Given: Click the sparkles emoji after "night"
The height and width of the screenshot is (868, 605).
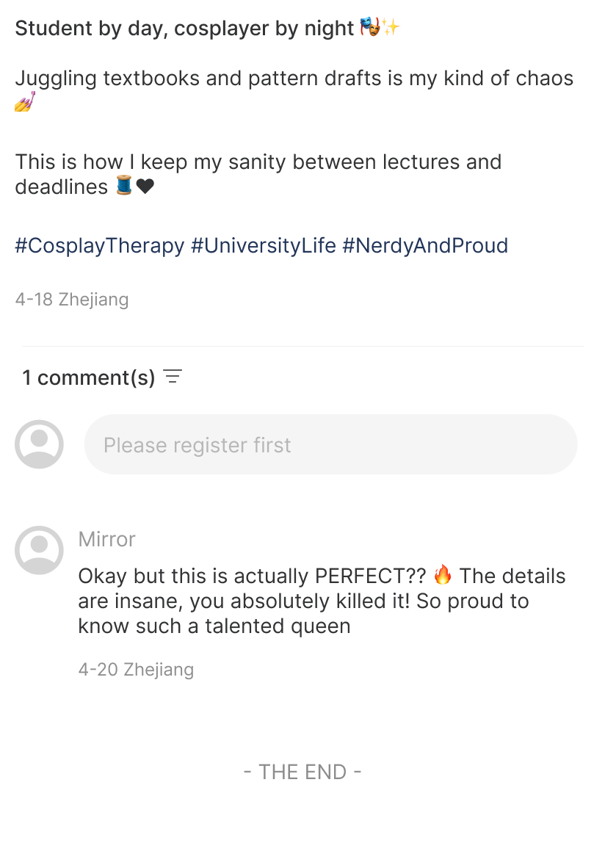Looking at the screenshot, I should [391, 29].
